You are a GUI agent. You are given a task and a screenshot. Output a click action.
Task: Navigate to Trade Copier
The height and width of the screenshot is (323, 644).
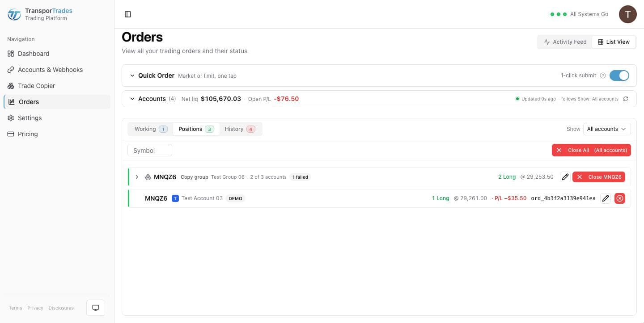pos(57,86)
